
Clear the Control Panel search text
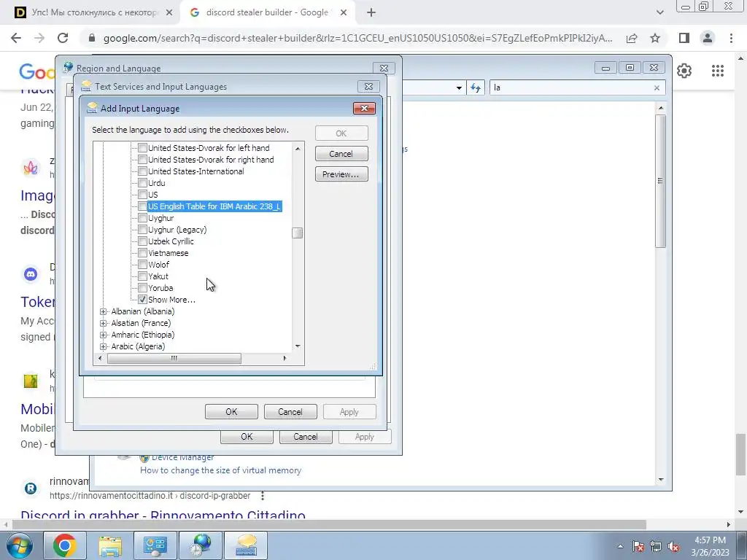tap(657, 87)
